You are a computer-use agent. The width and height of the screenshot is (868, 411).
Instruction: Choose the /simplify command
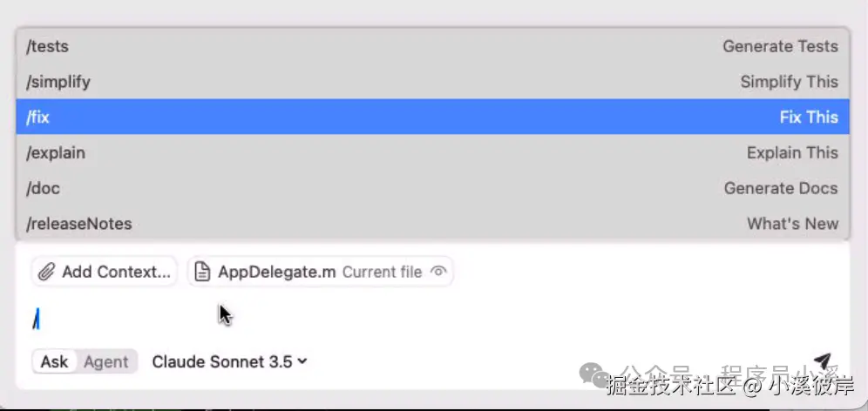(x=432, y=81)
